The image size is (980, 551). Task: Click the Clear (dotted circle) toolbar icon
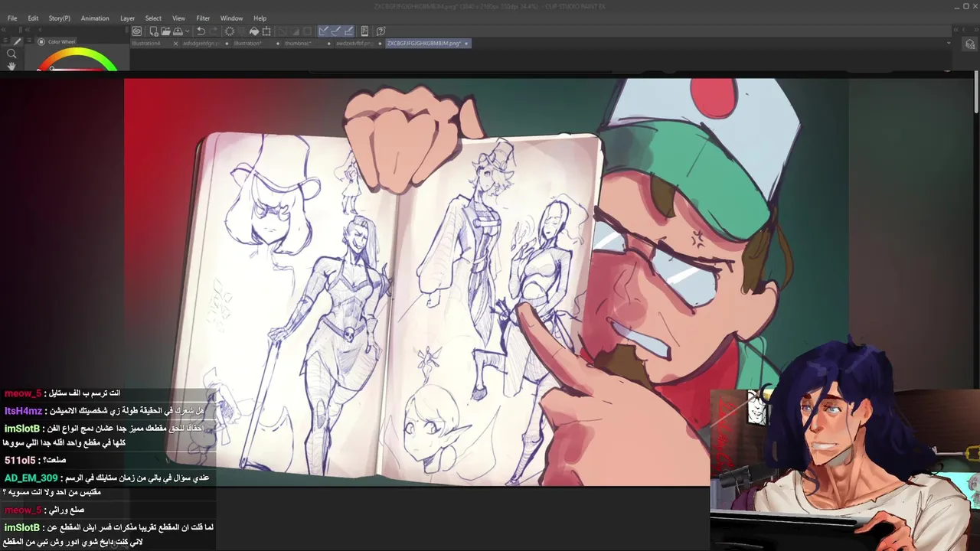pyautogui.click(x=230, y=31)
